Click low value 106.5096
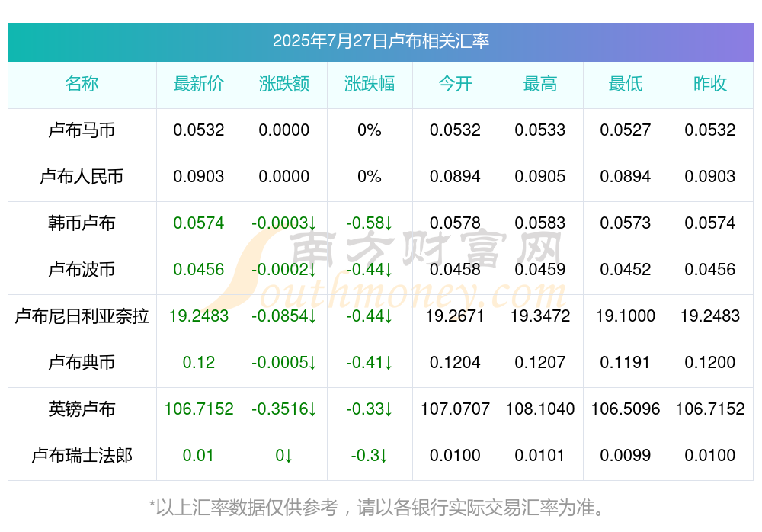The image size is (762, 532). coord(626,409)
